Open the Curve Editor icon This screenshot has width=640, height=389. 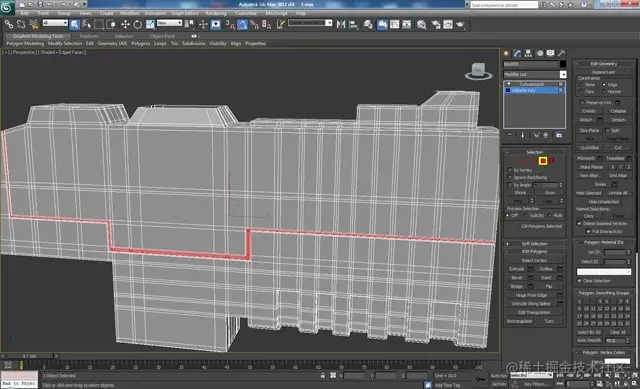[x=394, y=24]
